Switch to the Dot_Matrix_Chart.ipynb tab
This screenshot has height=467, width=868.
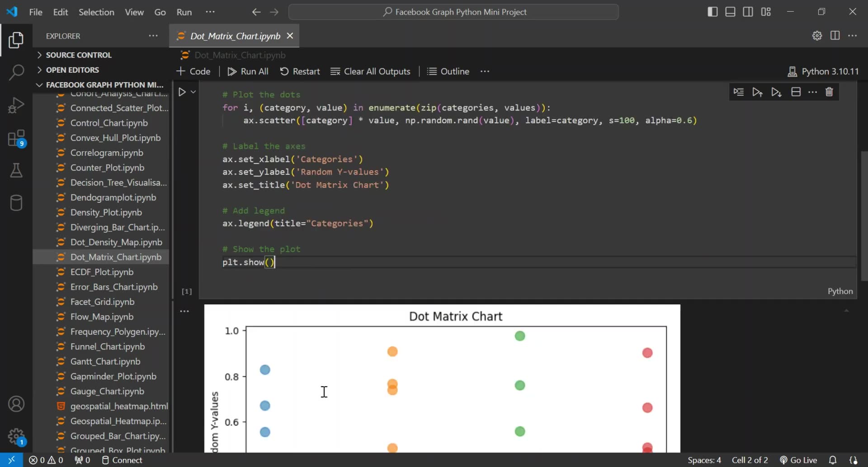tap(233, 36)
